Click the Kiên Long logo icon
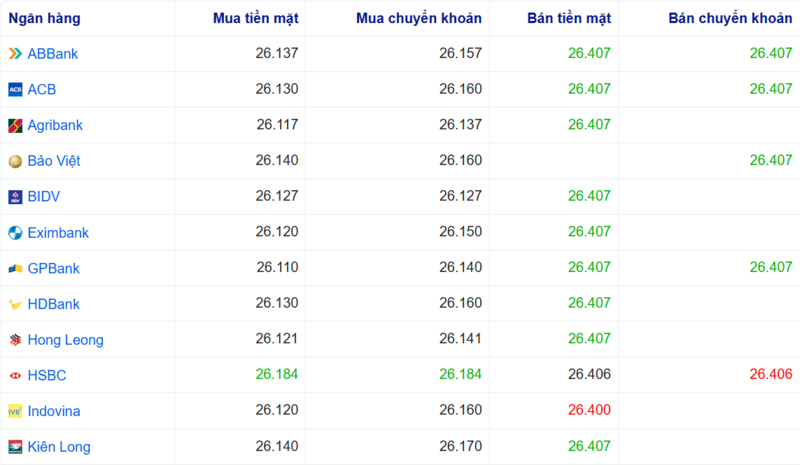The image size is (800, 465). coord(15,447)
